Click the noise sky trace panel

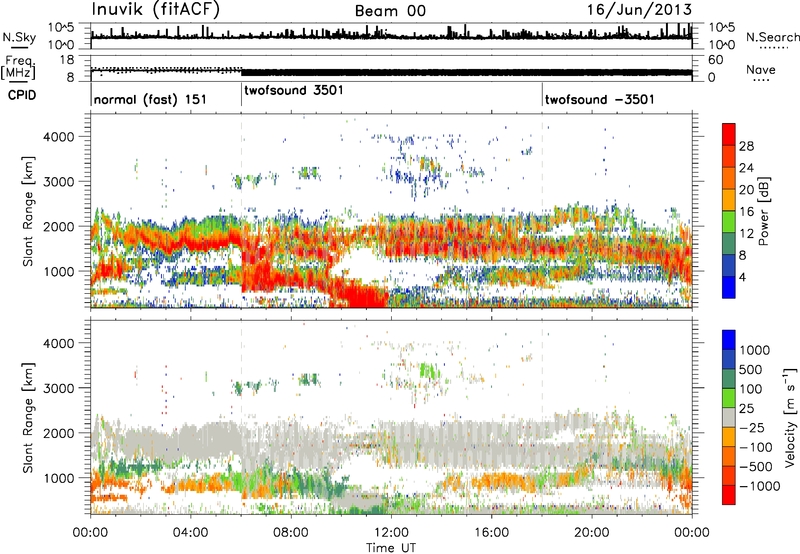pyautogui.click(x=391, y=36)
